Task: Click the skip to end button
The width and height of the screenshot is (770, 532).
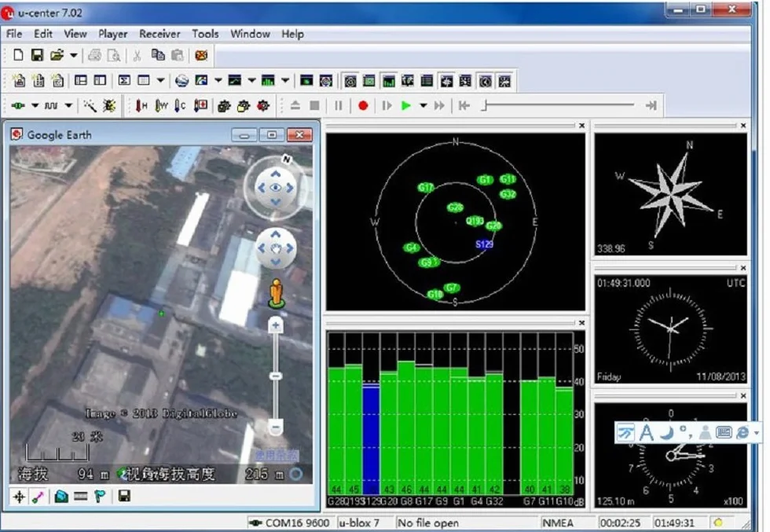Action: pyautogui.click(x=651, y=105)
